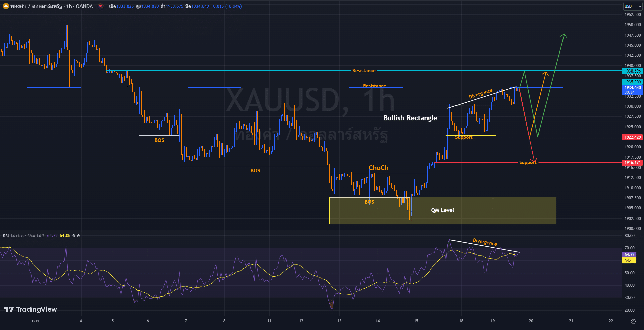Click the red approximate-data indicator icon
The height and width of the screenshot is (330, 644).
(x=100, y=6)
